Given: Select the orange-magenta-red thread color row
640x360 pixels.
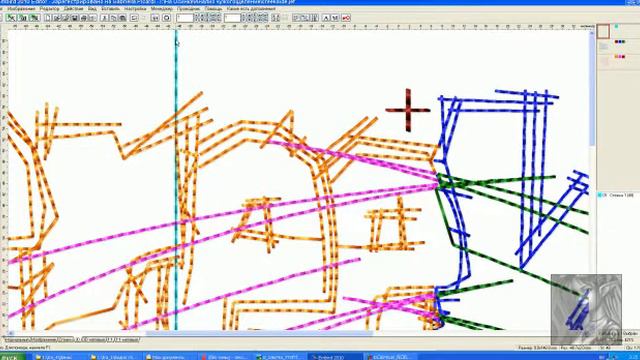Looking at the screenshot, I should [x=620, y=57].
